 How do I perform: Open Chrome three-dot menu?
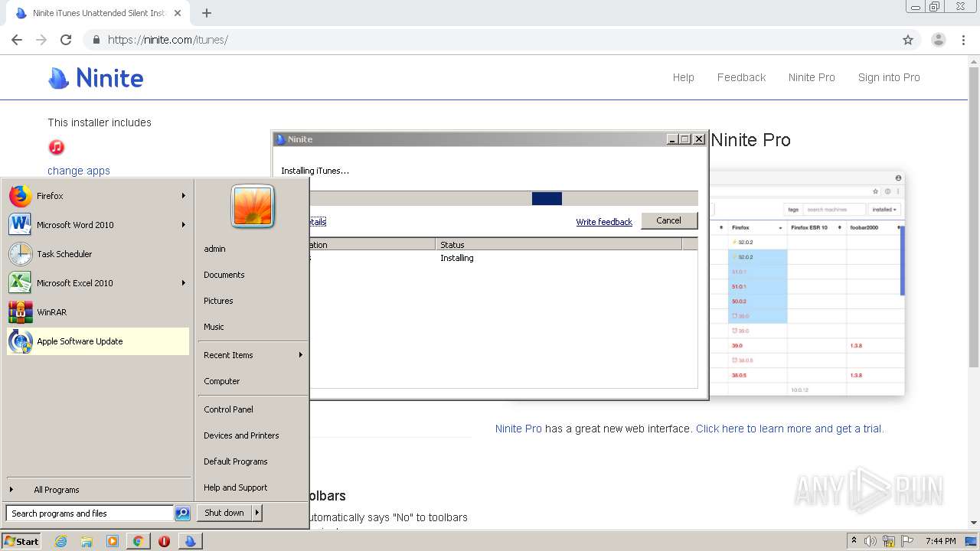963,40
